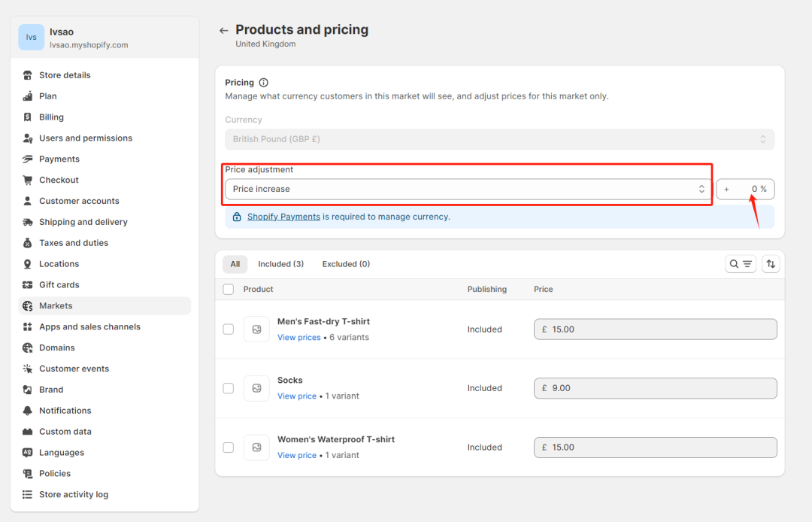Click the Billing receipt icon
812x522 pixels.
coord(28,117)
